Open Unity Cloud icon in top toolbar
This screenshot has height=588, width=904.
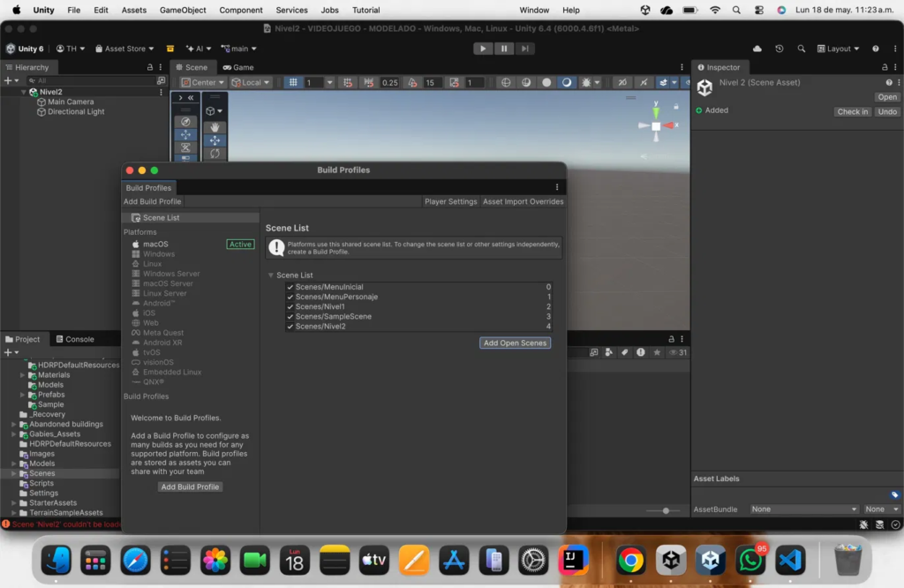pos(757,49)
